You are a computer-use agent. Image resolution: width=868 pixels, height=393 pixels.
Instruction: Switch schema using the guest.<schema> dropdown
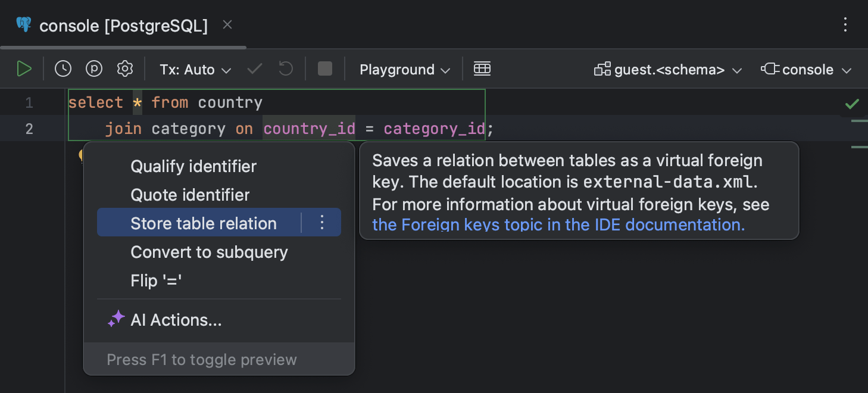(667, 69)
